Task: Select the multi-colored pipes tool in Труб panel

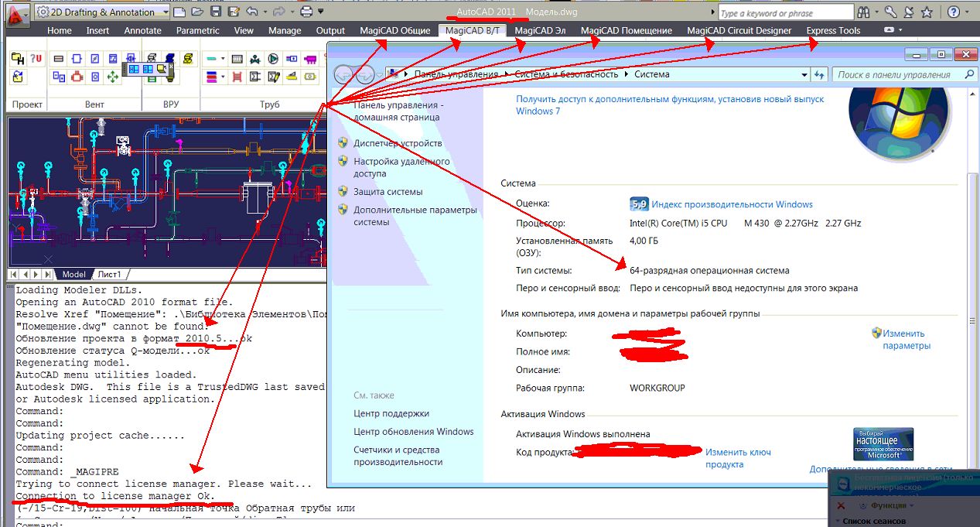Action: point(211,77)
